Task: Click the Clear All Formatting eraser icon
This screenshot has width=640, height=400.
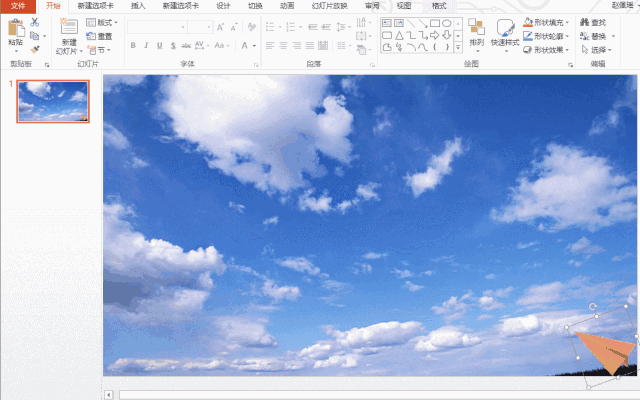Action: click(252, 27)
